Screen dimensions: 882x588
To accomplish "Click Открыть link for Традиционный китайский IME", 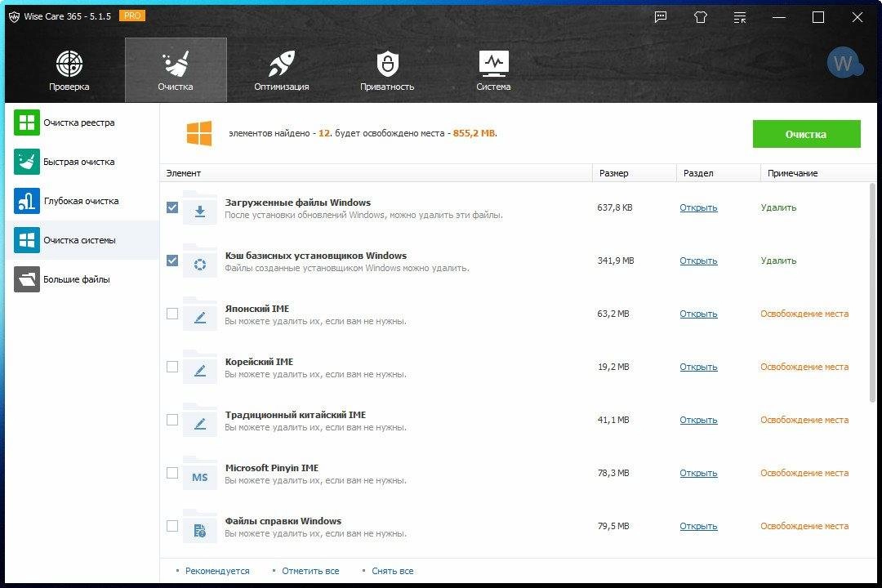I will tap(698, 420).
